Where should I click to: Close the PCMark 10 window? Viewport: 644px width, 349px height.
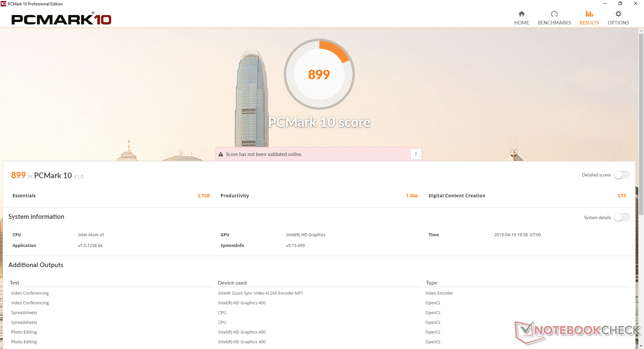click(x=636, y=4)
